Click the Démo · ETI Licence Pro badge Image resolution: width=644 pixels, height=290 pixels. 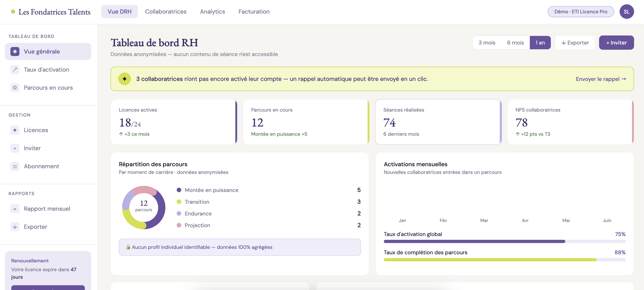tap(581, 12)
